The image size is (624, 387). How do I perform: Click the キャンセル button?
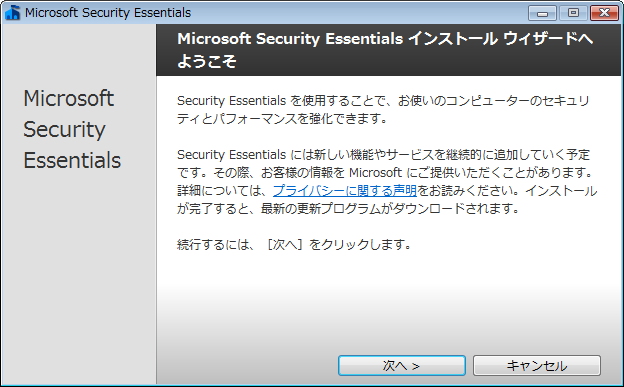(x=536, y=366)
